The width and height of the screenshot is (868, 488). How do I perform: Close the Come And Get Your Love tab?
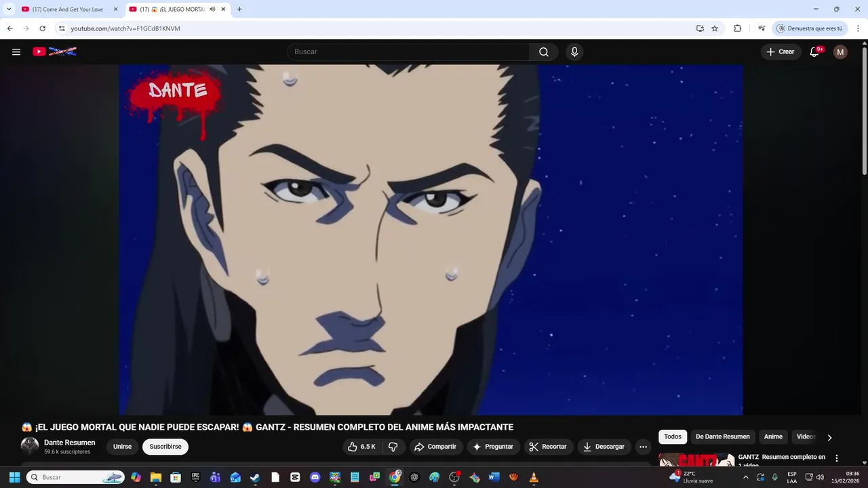(115, 9)
